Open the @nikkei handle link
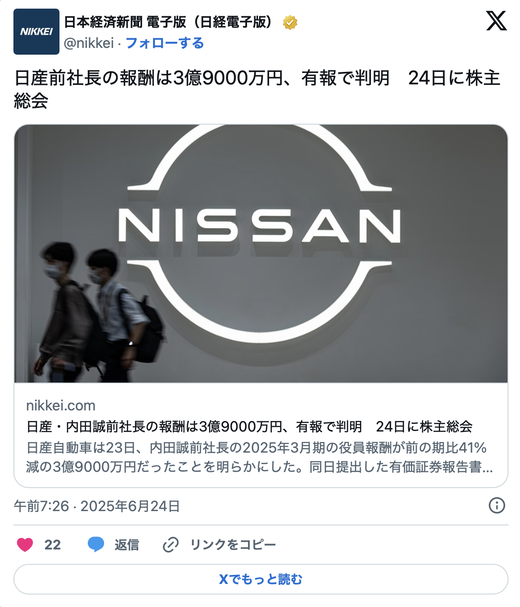The height and width of the screenshot is (607, 520). tap(89, 43)
